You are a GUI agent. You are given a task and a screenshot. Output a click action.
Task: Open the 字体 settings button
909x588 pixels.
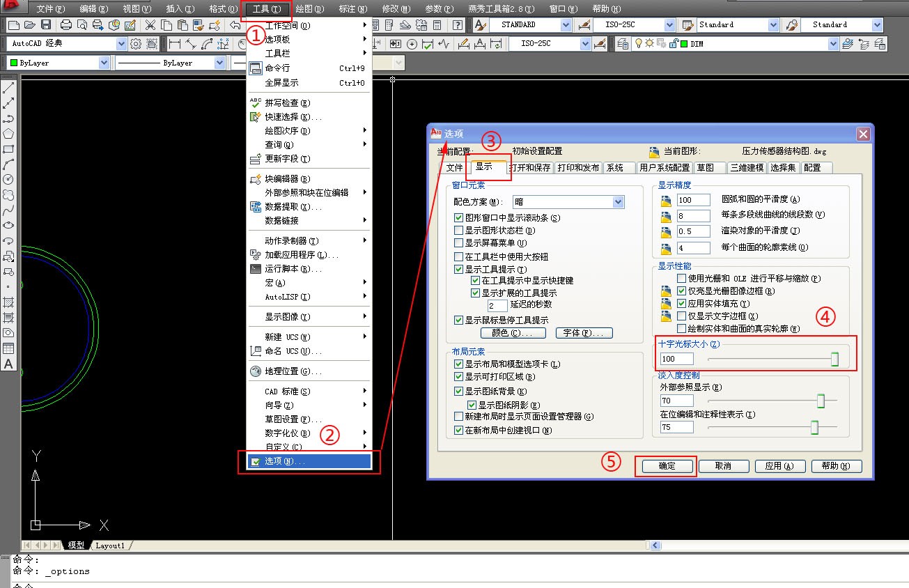pyautogui.click(x=584, y=333)
